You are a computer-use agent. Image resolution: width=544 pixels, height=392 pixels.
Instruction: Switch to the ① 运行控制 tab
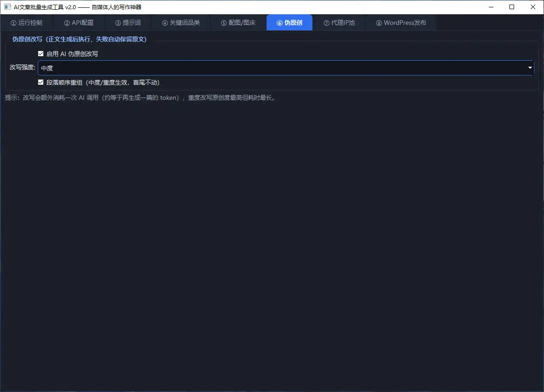click(x=26, y=23)
